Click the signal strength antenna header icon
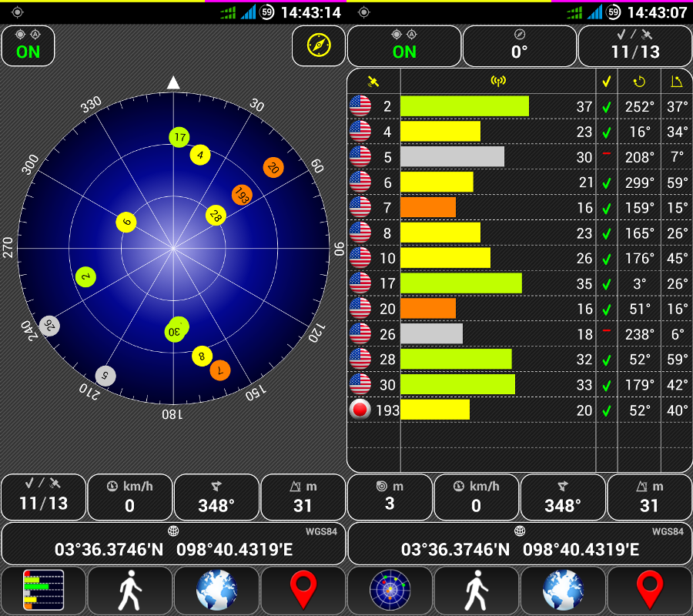693x616 pixels. [497, 82]
